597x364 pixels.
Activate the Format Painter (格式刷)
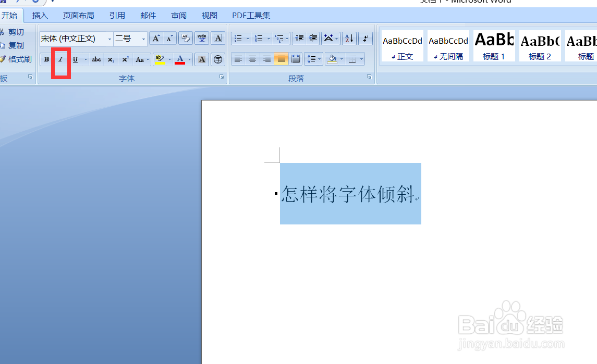(x=17, y=59)
